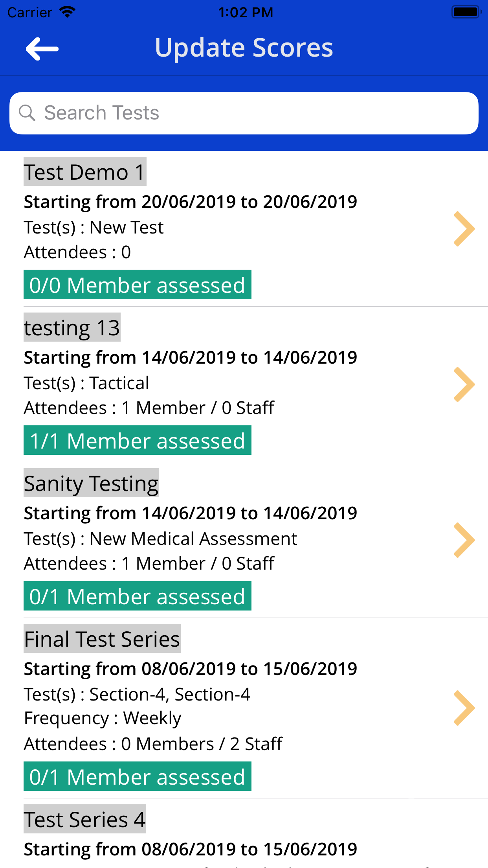Open the Test Series 4 title
The image size is (488, 868).
tap(85, 819)
